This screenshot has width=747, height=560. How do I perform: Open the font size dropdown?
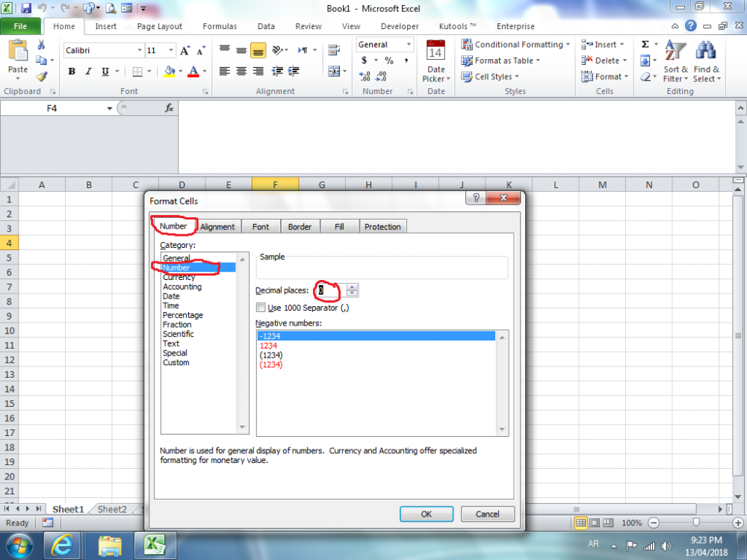click(x=171, y=50)
